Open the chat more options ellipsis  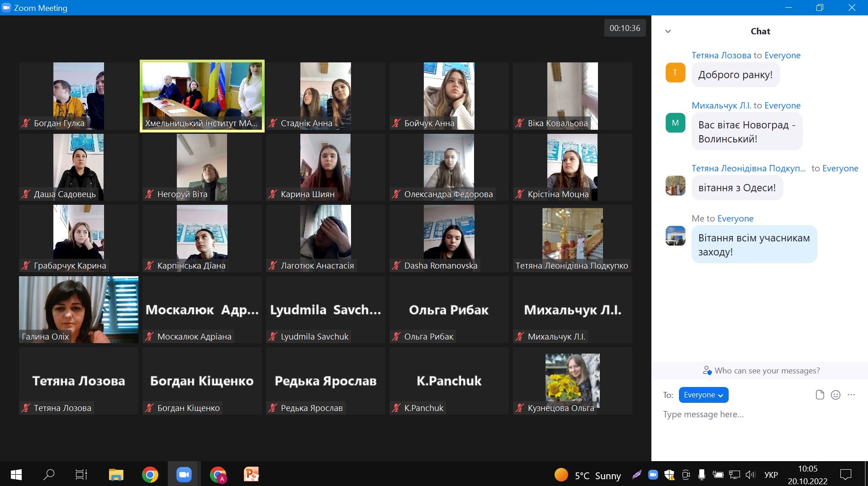pos(851,395)
